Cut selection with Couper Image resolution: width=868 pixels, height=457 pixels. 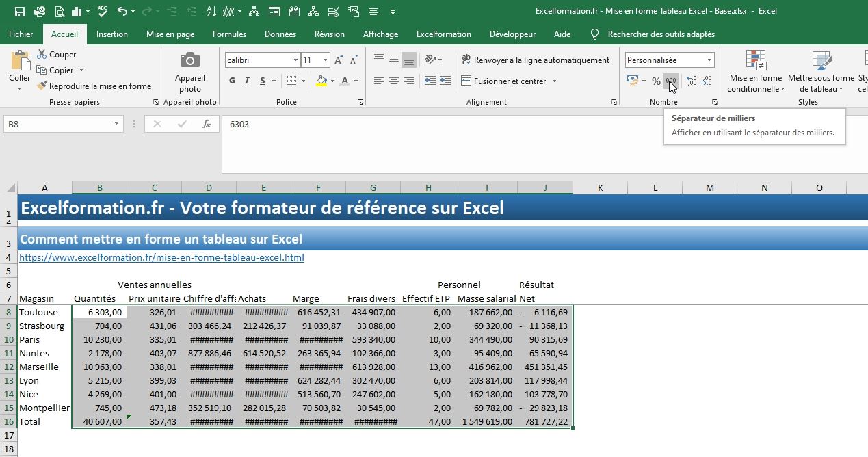coord(56,55)
